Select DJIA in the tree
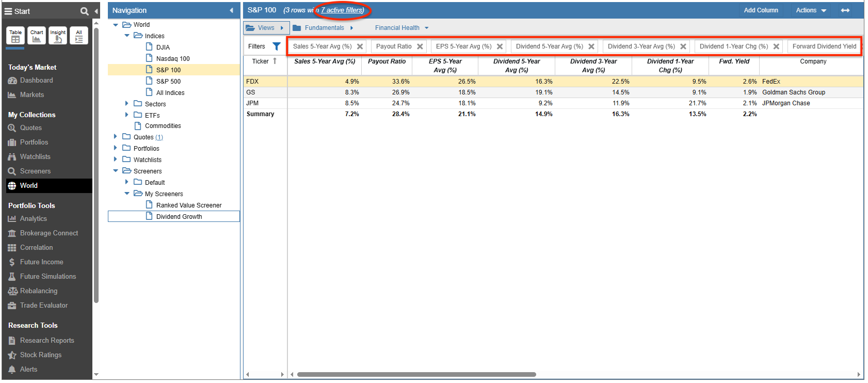Image resolution: width=868 pixels, height=383 pixels. pyautogui.click(x=163, y=47)
